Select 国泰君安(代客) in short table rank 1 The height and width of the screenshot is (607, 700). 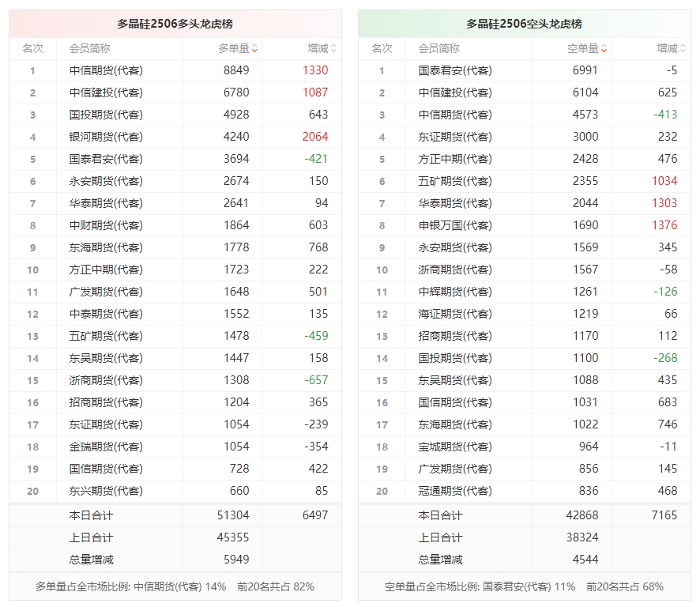click(455, 70)
